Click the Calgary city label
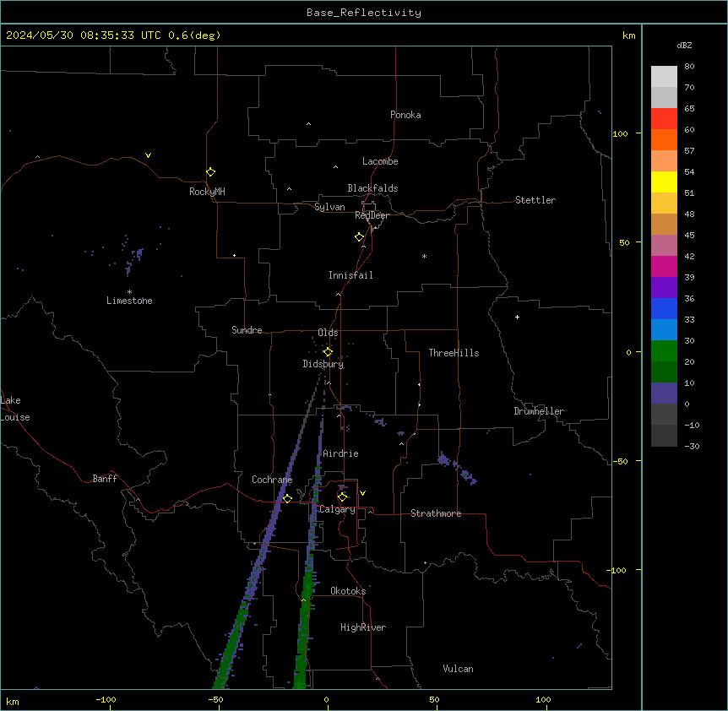The image size is (728, 711). point(337,509)
